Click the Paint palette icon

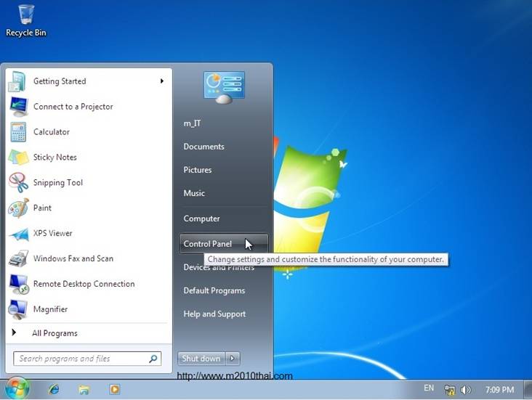point(18,208)
